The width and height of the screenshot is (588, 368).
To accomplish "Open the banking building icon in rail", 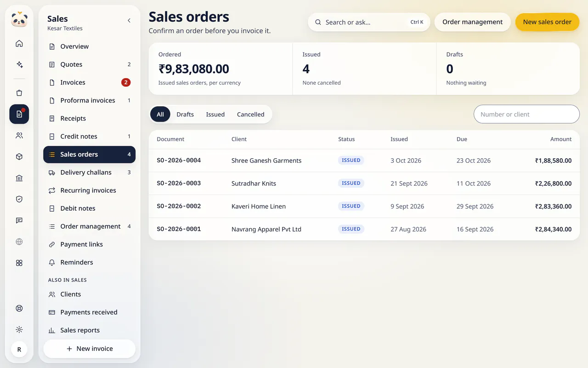I will [x=19, y=178].
